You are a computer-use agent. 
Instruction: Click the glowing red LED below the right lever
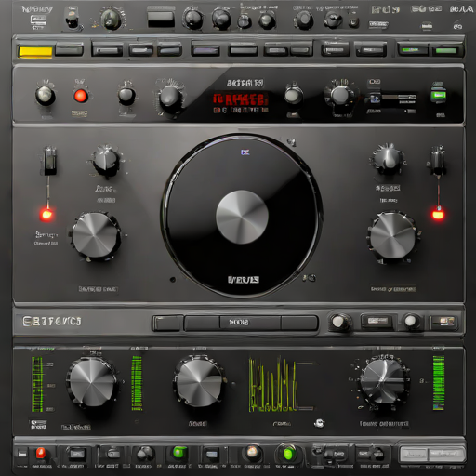coord(438,214)
